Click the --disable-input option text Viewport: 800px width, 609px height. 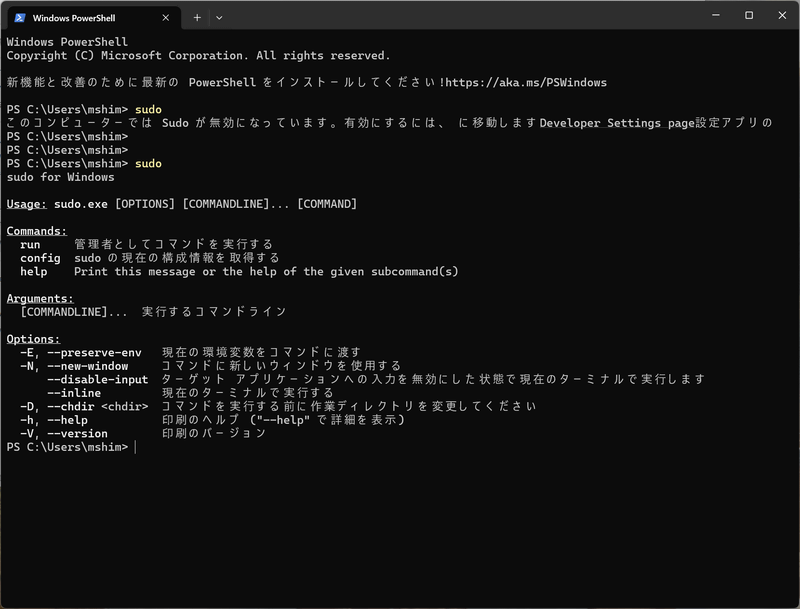[98, 379]
